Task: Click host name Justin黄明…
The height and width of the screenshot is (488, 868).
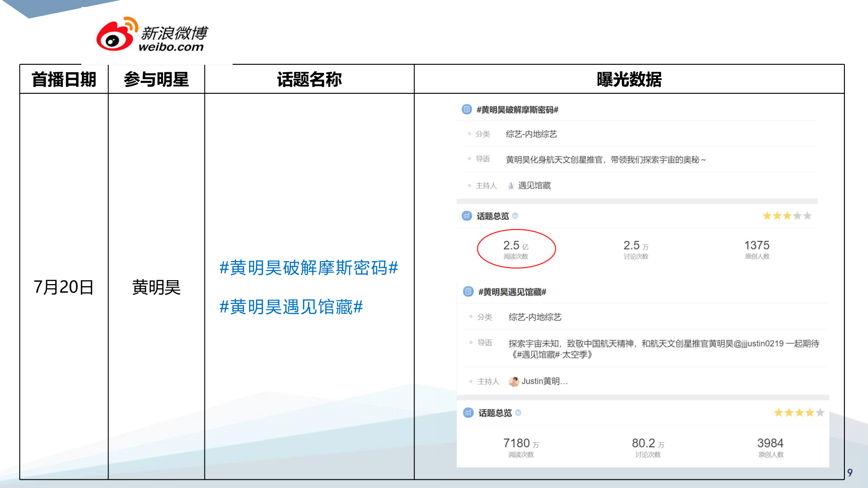Action: click(545, 382)
